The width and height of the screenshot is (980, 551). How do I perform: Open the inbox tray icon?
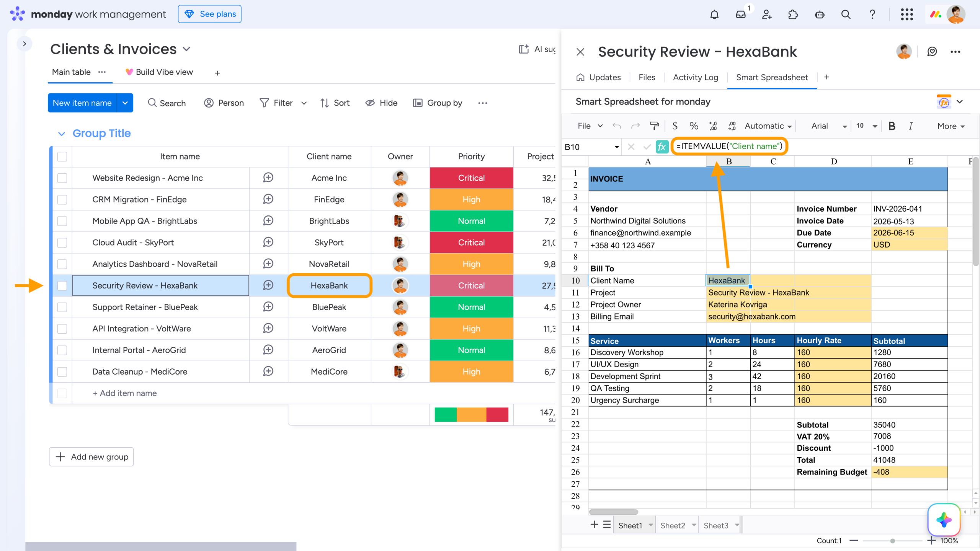coord(741,15)
